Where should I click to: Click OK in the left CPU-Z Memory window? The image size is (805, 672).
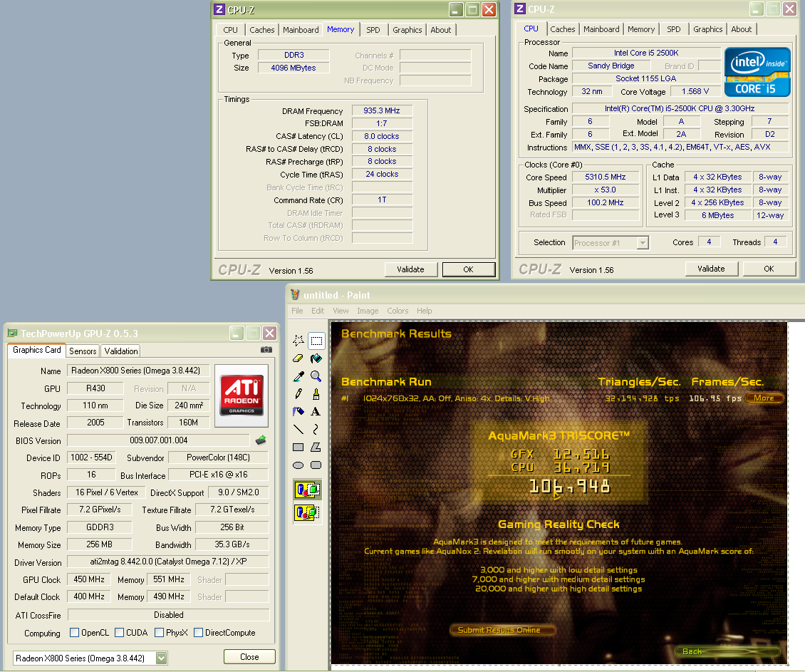[x=468, y=269]
